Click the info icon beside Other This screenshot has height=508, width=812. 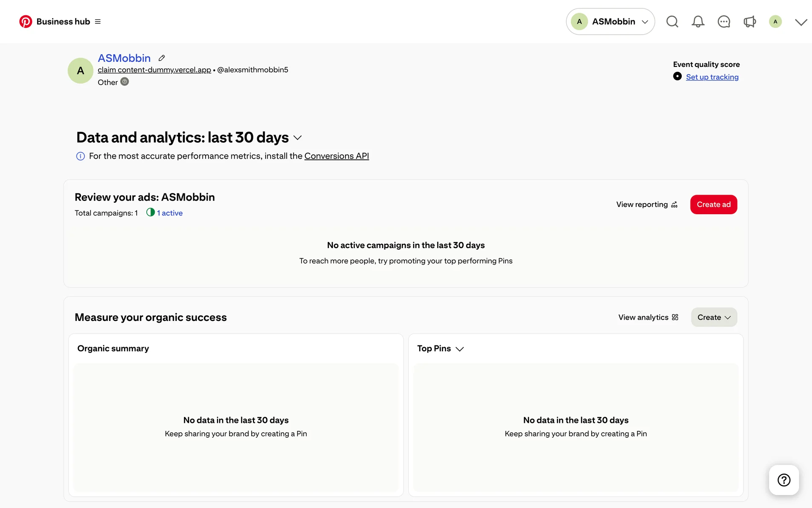[x=124, y=82]
